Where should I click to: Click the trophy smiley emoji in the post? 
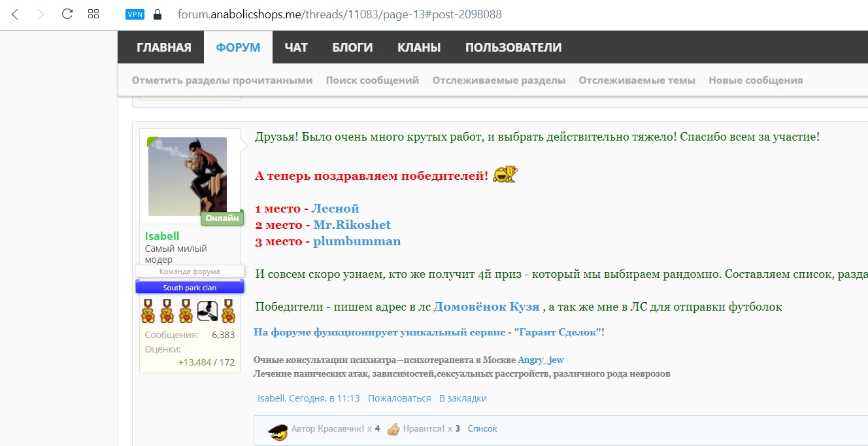click(505, 175)
